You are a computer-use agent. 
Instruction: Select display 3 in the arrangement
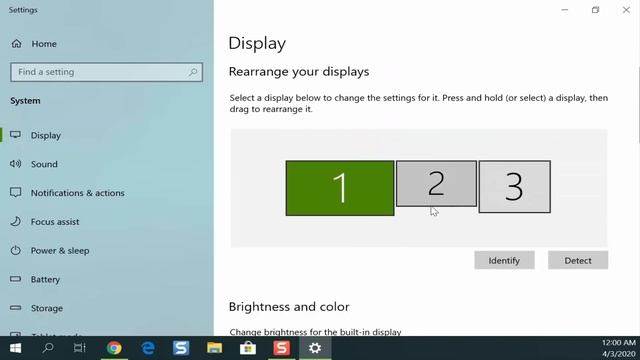[514, 187]
